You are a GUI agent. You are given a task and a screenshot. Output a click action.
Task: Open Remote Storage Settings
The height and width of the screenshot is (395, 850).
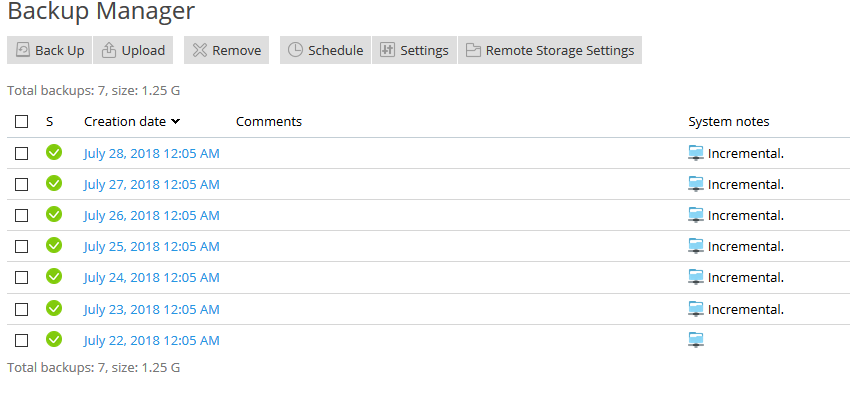point(550,50)
